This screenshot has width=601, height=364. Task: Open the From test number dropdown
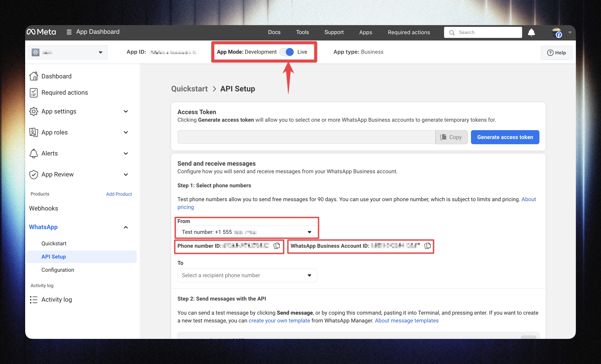tap(247, 232)
